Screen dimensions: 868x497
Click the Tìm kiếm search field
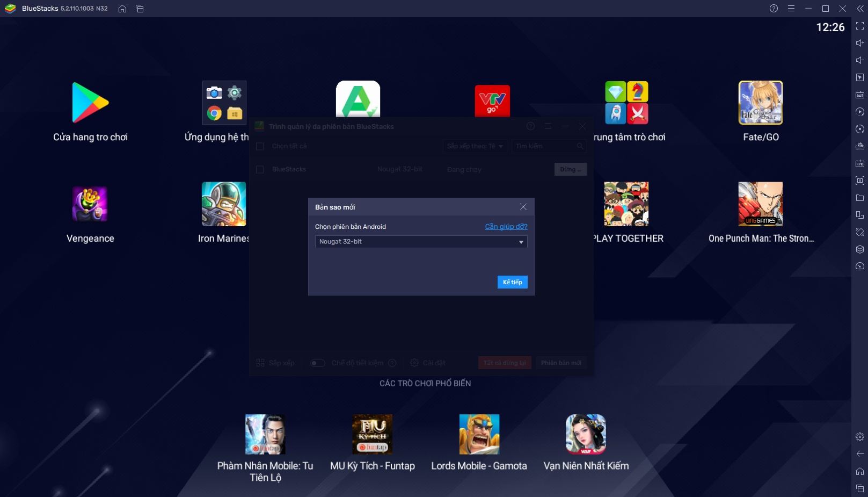(548, 146)
